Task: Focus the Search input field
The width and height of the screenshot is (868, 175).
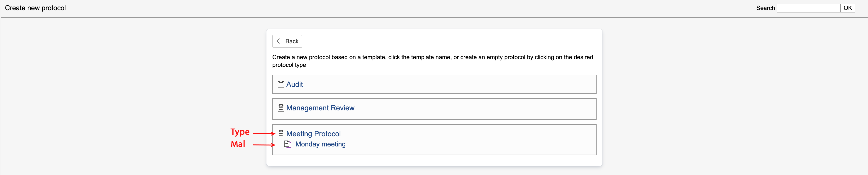Action: (808, 8)
